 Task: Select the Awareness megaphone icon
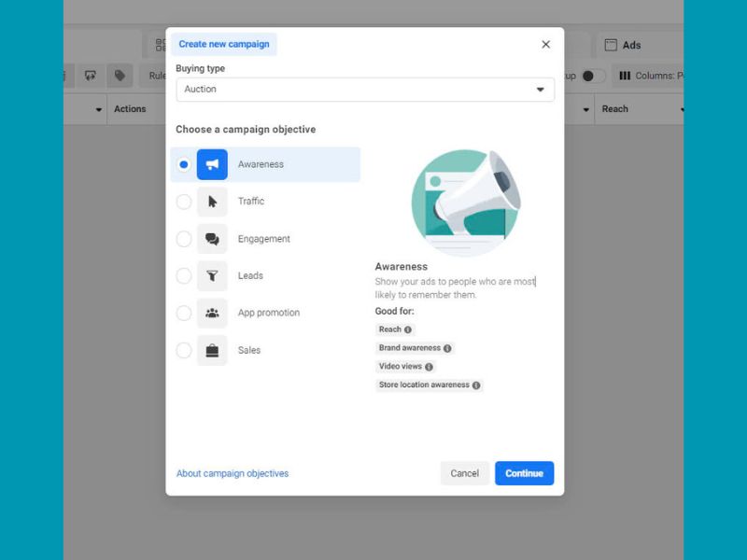coord(212,164)
